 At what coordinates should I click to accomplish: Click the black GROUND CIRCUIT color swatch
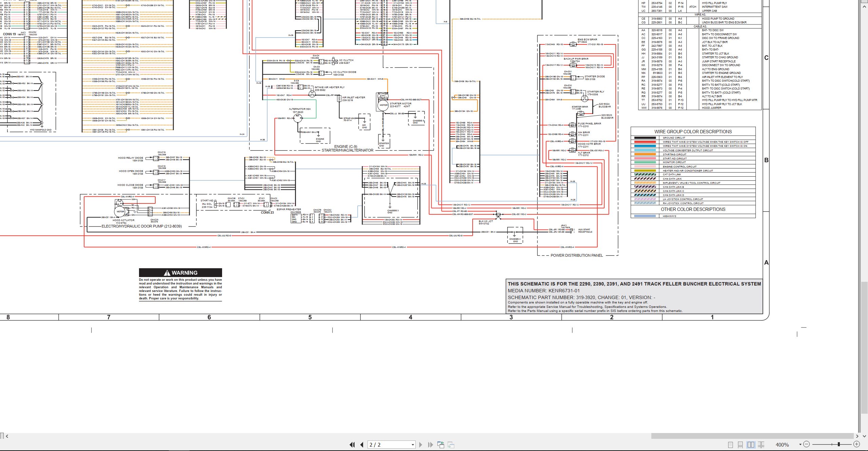pos(645,138)
